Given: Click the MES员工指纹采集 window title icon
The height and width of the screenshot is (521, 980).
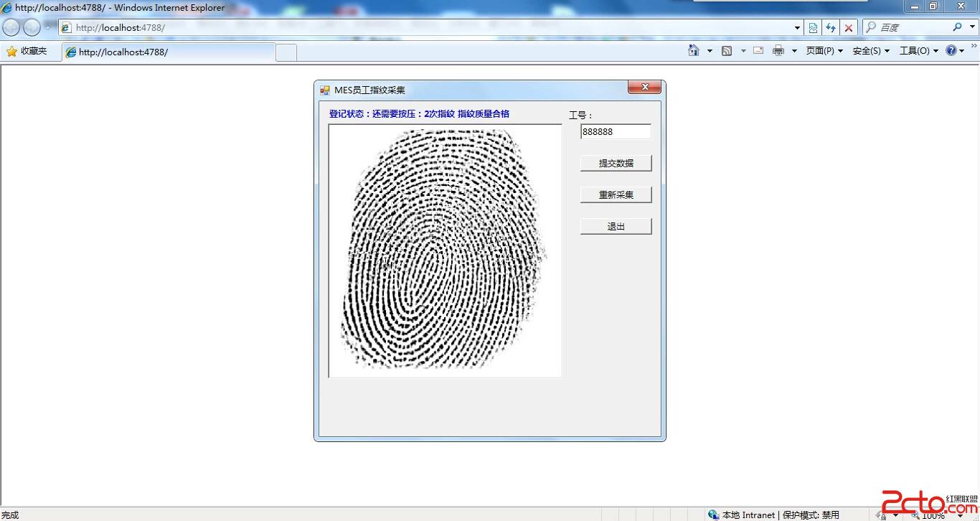Looking at the screenshot, I should coord(325,90).
